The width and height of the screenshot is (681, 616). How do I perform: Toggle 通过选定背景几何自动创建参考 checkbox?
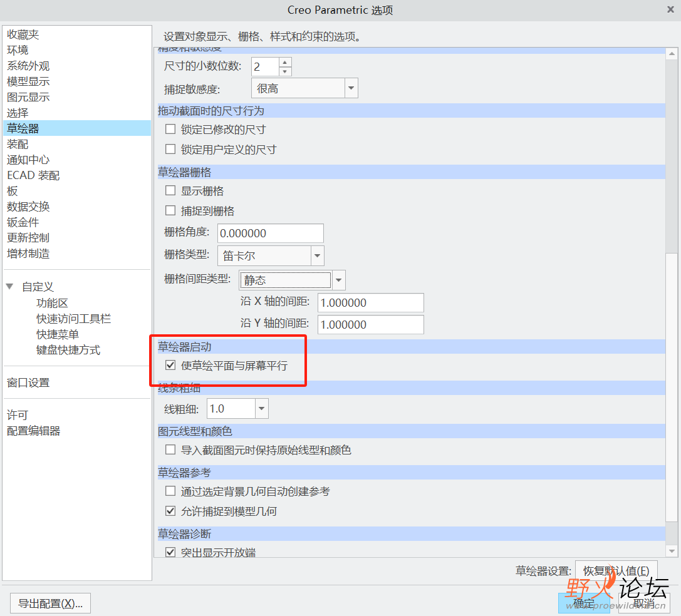170,491
